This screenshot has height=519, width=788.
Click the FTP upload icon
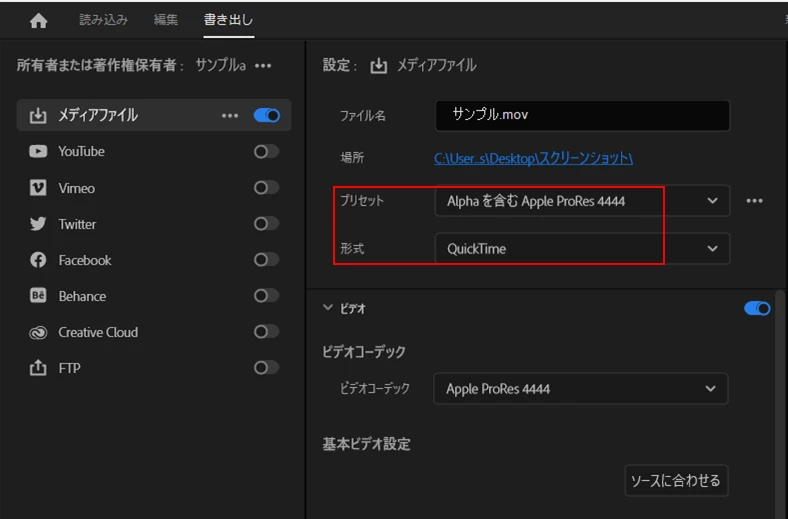pos(38,368)
